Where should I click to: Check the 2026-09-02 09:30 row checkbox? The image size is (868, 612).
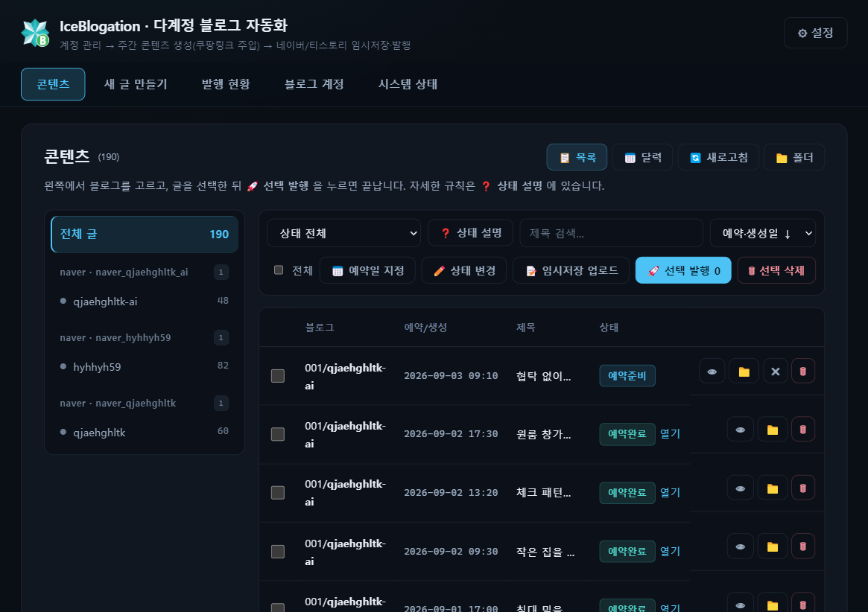coord(278,551)
